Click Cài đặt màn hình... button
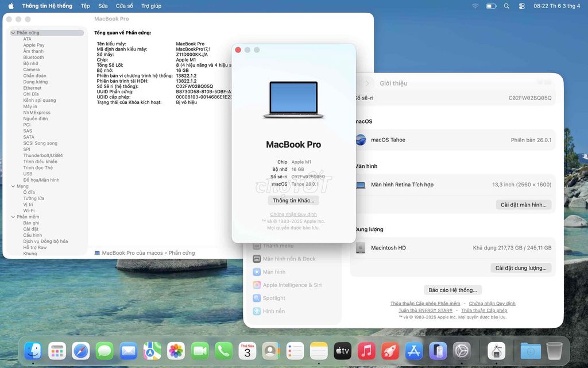This screenshot has width=588, height=368. click(x=524, y=205)
